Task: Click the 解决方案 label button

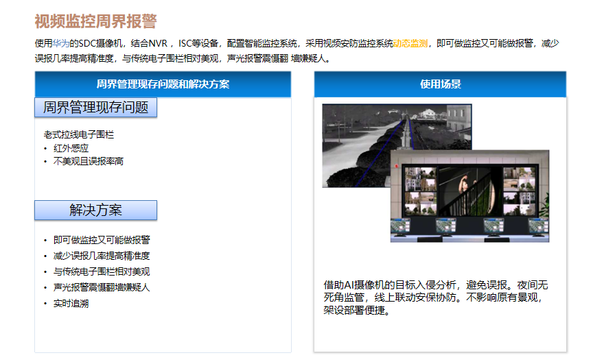Action: [95, 210]
